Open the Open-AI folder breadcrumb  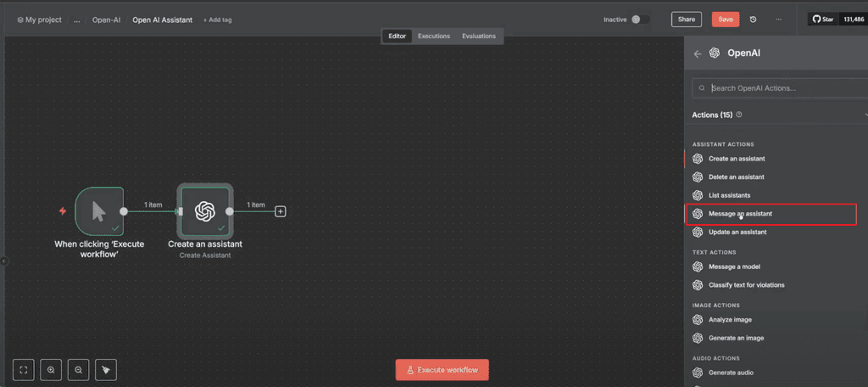pos(106,20)
